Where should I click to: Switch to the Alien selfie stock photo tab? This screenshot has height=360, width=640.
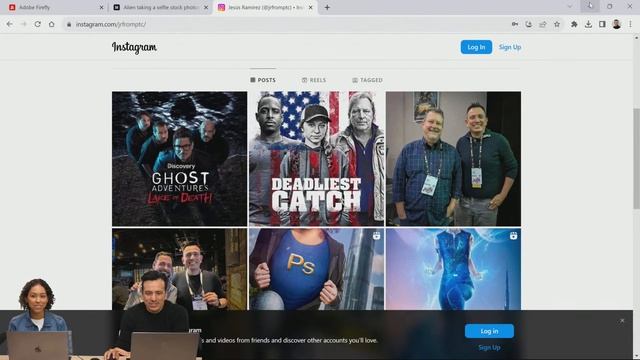(160, 7)
